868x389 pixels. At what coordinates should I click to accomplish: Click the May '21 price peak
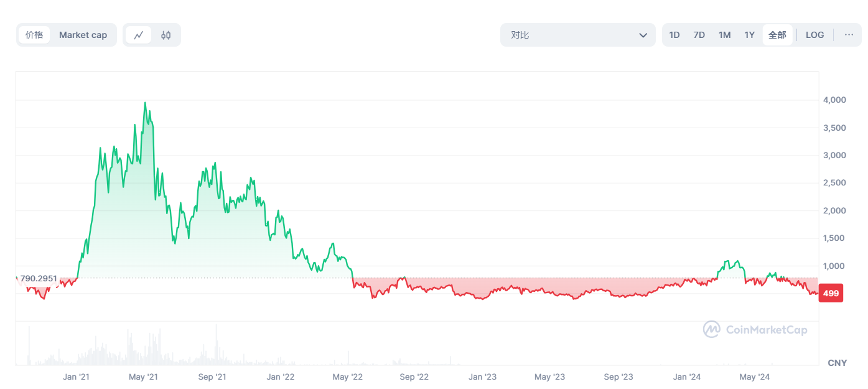(x=145, y=103)
